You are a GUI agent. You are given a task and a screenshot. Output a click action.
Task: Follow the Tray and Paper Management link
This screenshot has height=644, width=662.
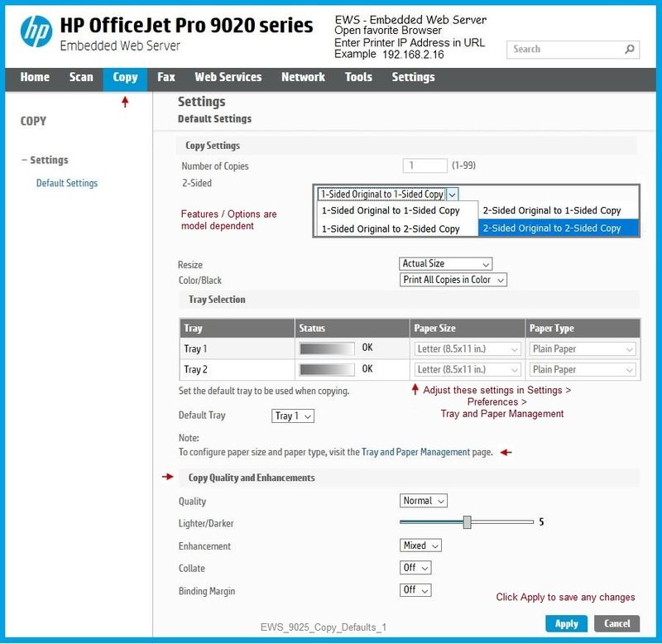point(415,452)
